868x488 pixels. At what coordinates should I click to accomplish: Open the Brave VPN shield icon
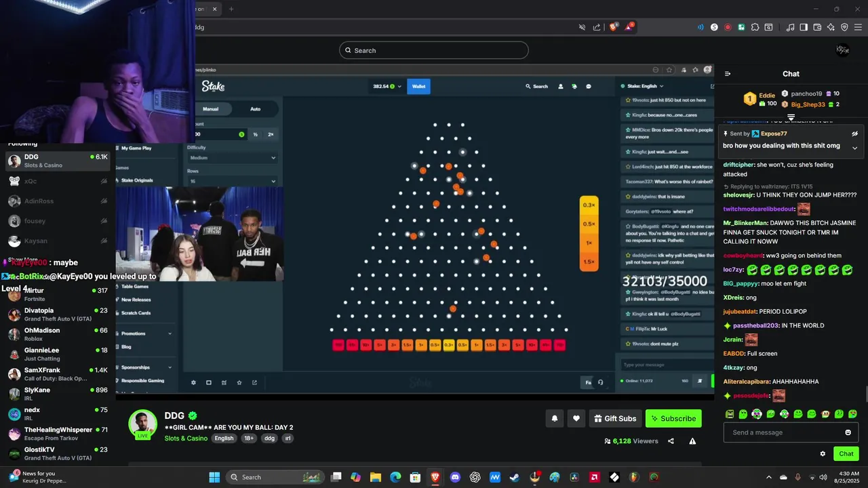coord(844,27)
